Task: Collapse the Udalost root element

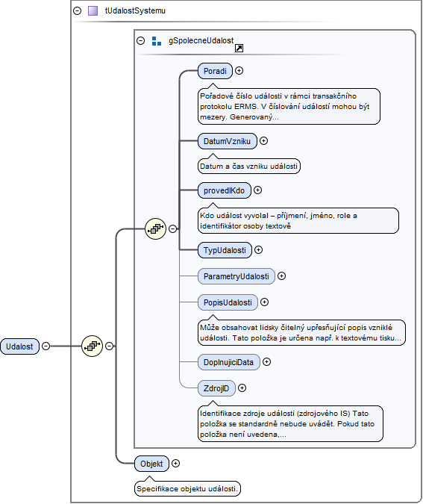Action: click(46, 346)
